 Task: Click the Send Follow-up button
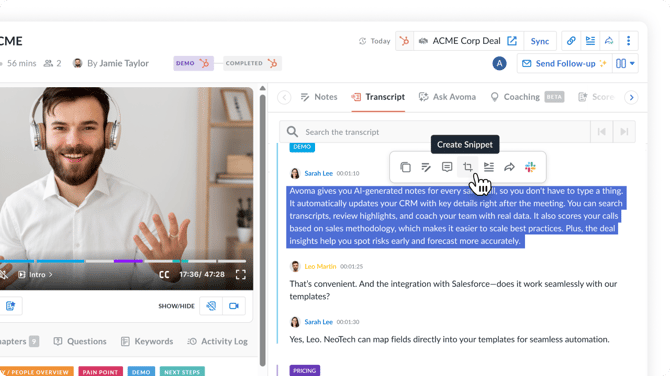click(x=565, y=64)
